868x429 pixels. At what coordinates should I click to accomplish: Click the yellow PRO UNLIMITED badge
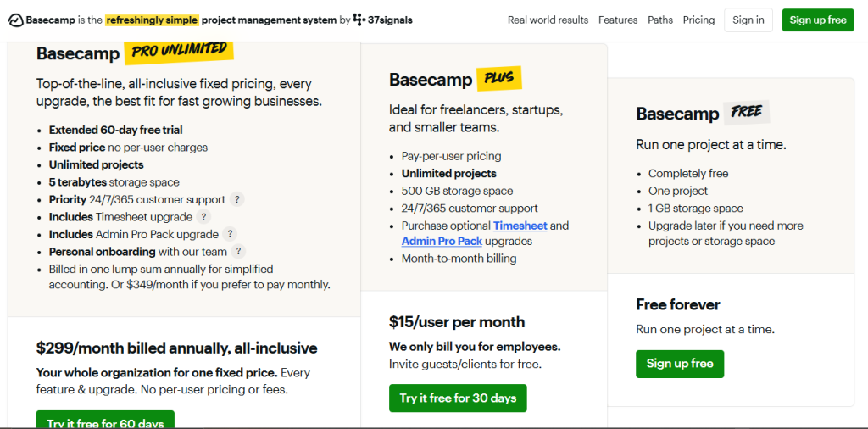[179, 53]
